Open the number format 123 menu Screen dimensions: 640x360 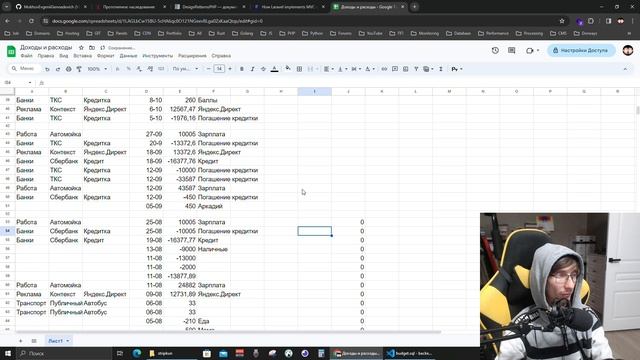(x=161, y=69)
